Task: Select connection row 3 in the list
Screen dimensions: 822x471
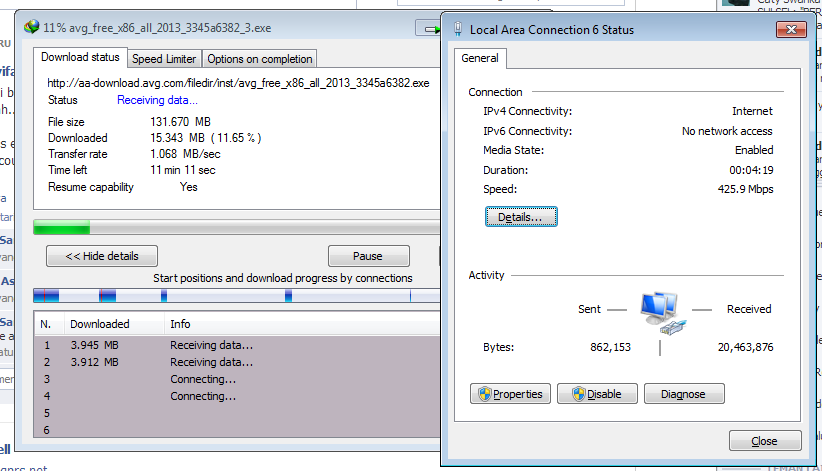Action: point(237,379)
